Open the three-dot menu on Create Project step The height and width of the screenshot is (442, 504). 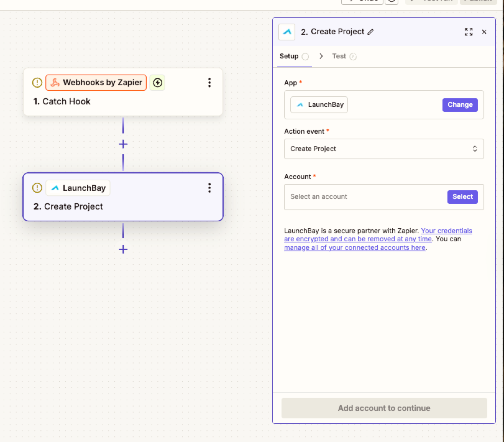pos(209,188)
